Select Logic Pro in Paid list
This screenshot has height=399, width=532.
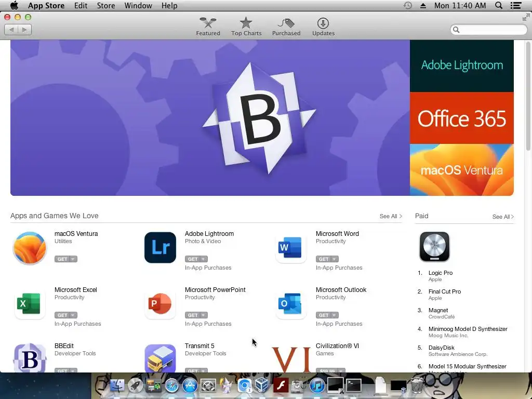click(441, 273)
